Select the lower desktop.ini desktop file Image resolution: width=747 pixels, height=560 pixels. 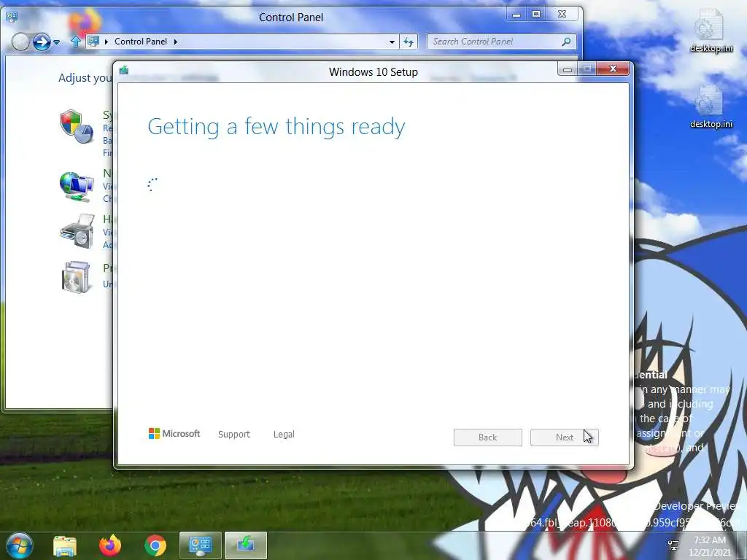point(711,106)
